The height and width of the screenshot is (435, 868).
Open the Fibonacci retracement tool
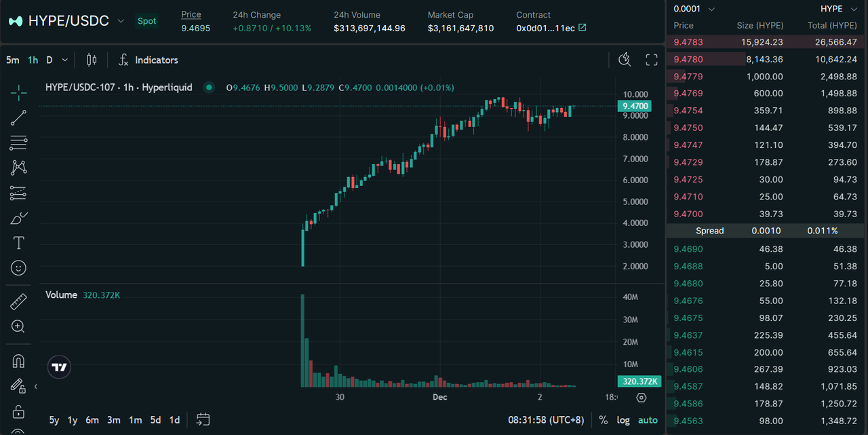[19, 143]
